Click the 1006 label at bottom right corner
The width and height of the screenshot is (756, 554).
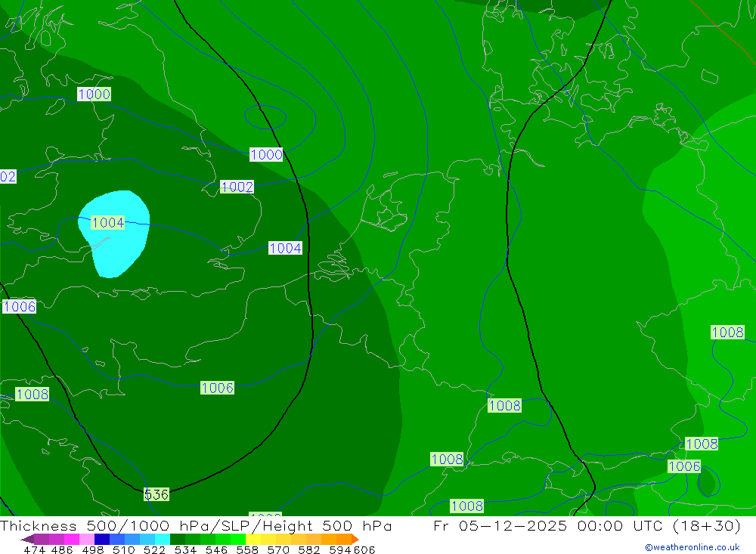click(683, 466)
